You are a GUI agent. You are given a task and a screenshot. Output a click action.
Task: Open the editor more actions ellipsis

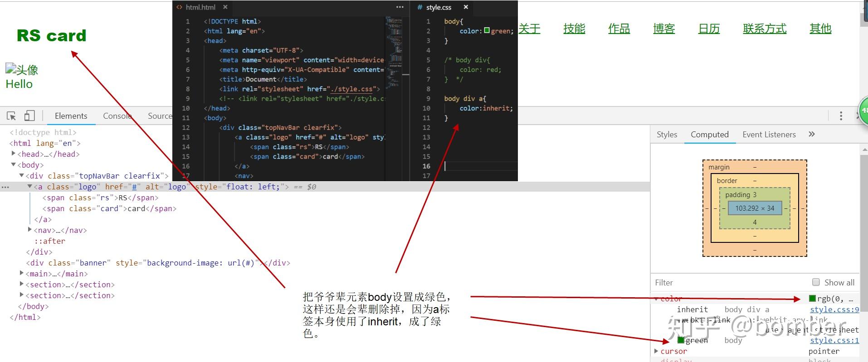point(400,7)
